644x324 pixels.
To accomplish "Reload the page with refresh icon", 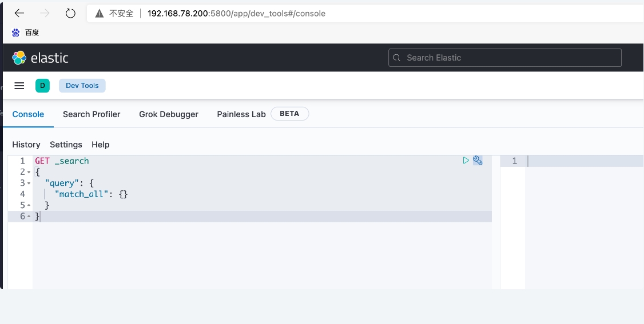I will pyautogui.click(x=70, y=13).
